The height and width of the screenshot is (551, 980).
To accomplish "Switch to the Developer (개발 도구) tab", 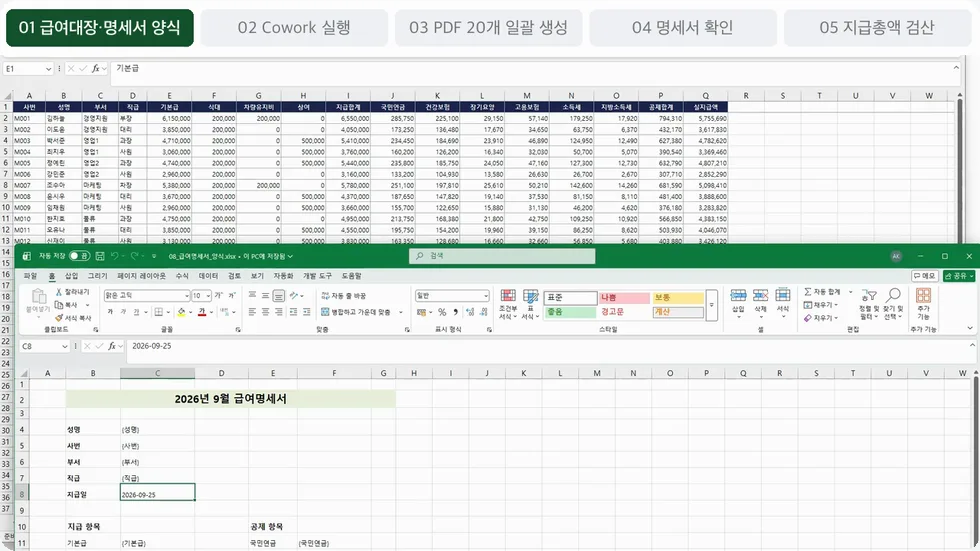I will click(x=318, y=276).
